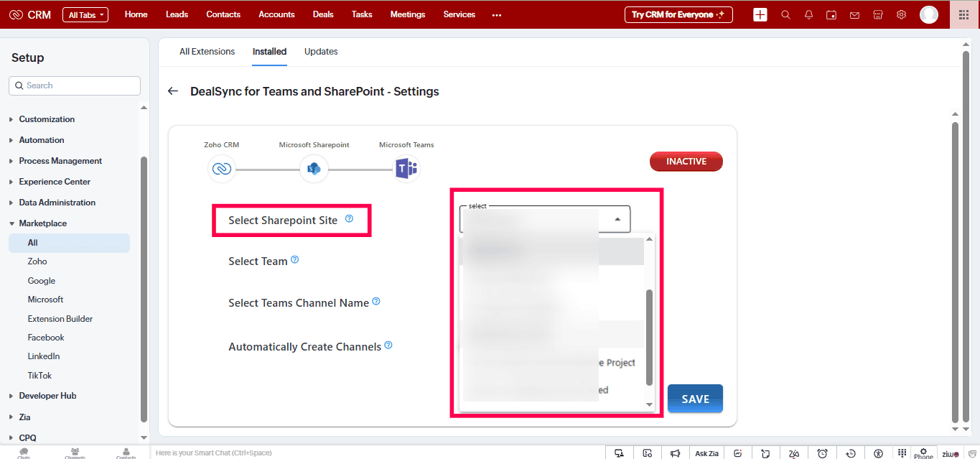Click the Microsoft Teams flow icon

406,169
